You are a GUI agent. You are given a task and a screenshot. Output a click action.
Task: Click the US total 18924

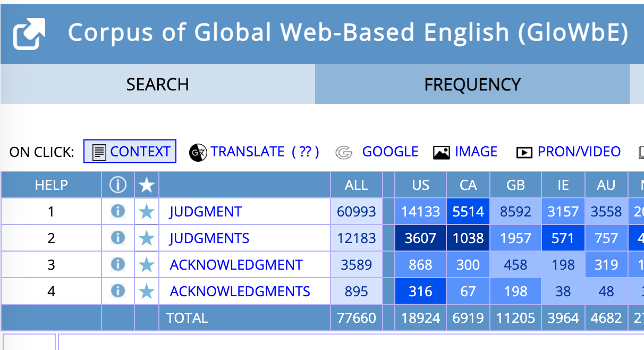[421, 318]
